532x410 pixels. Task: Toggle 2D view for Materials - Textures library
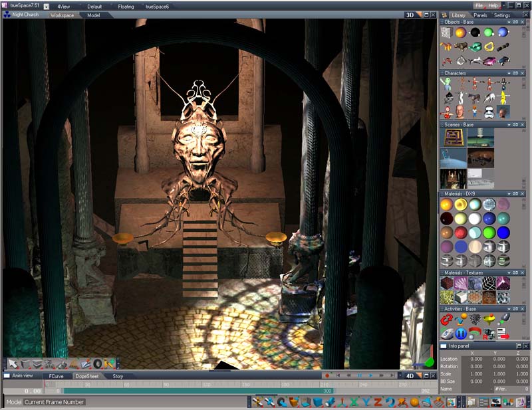point(515,272)
